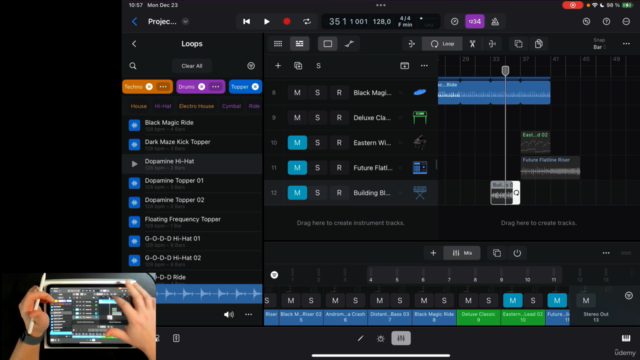Start recording with the red Record button
The image size is (640, 360).
point(287,22)
